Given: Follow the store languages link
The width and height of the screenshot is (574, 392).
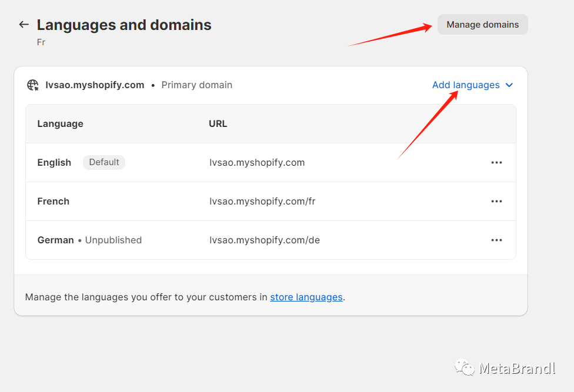Looking at the screenshot, I should [x=306, y=297].
